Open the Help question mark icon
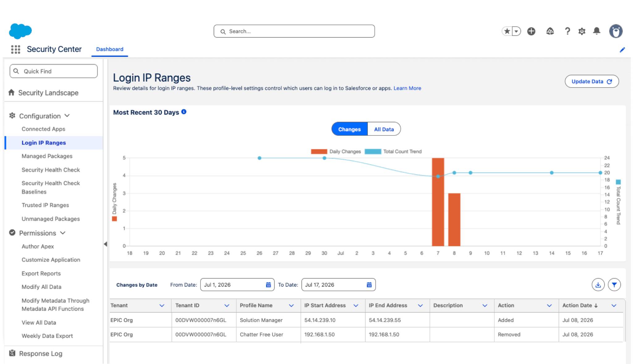This screenshot has height=364, width=633. 567,31
